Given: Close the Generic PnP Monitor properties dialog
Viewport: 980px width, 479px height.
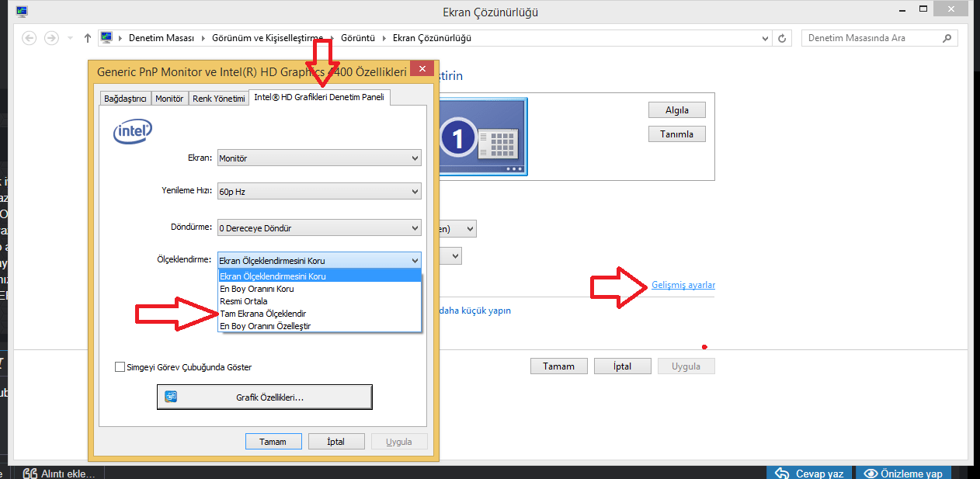Looking at the screenshot, I should [422, 70].
